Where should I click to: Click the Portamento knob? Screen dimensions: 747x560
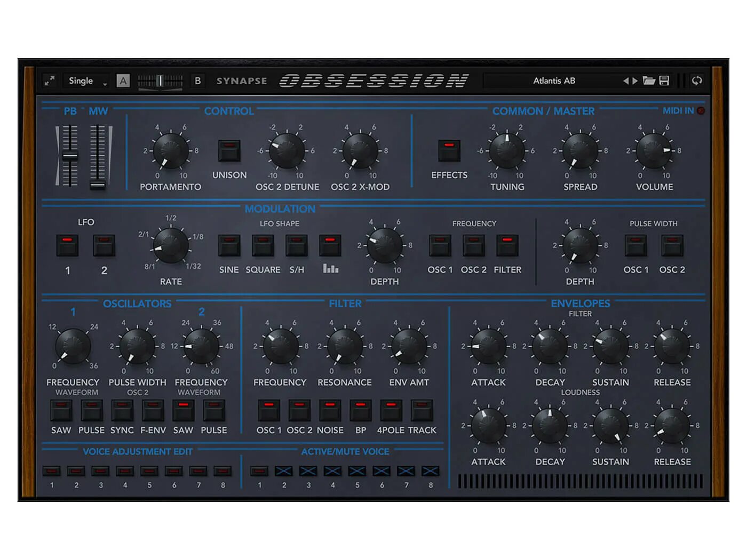pos(171,151)
